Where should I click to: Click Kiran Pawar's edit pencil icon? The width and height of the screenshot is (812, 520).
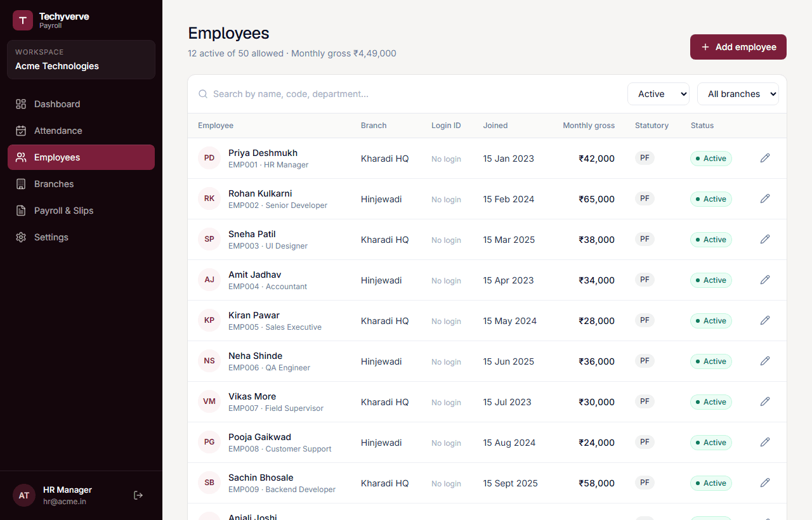[x=765, y=320]
